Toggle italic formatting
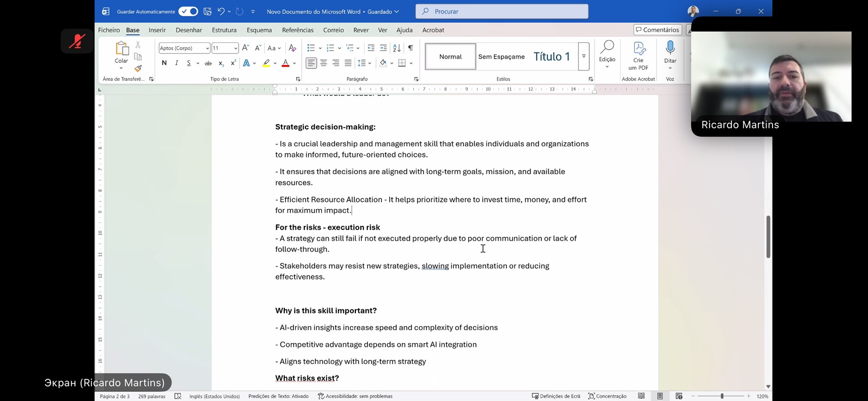 176,63
